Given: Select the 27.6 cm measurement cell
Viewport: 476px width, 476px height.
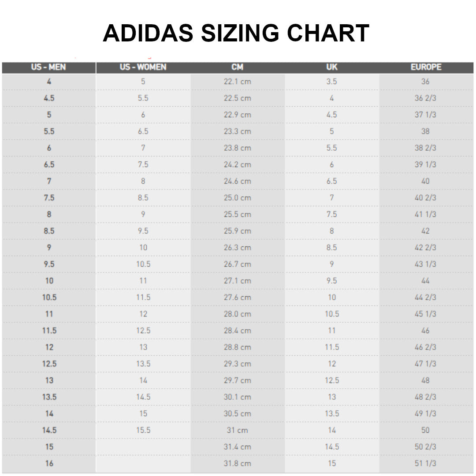Looking at the screenshot, I should pyautogui.click(x=237, y=297).
